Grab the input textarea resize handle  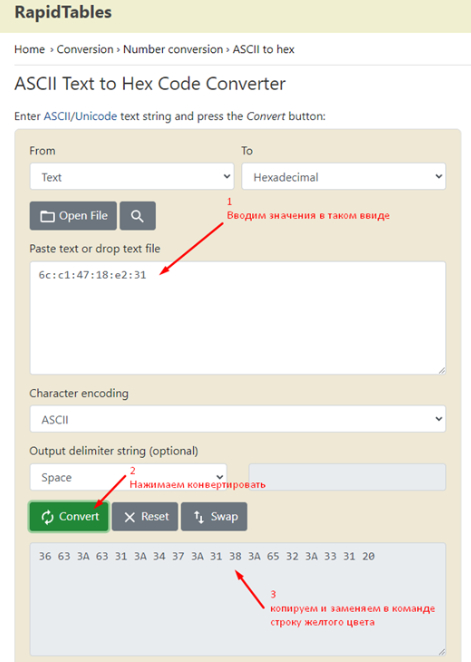441,370
